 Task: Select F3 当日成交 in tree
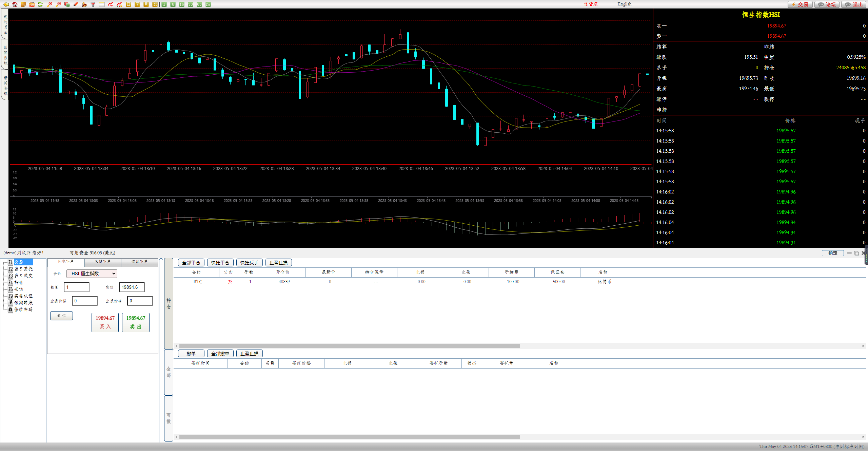20,276
